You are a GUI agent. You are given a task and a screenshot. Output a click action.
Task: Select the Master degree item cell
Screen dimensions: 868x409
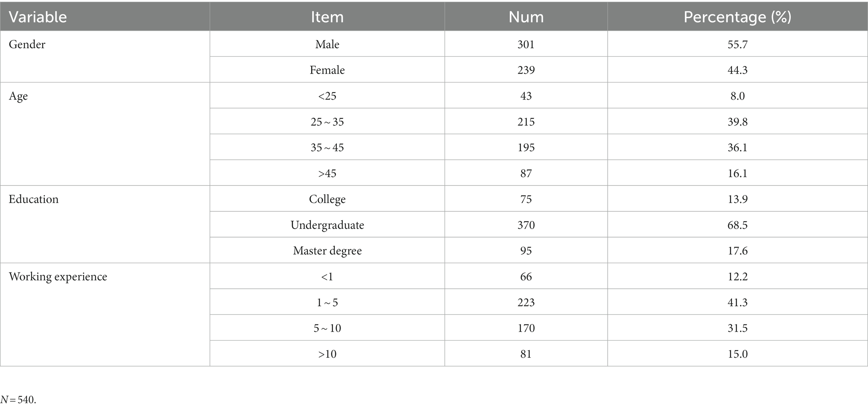(327, 251)
